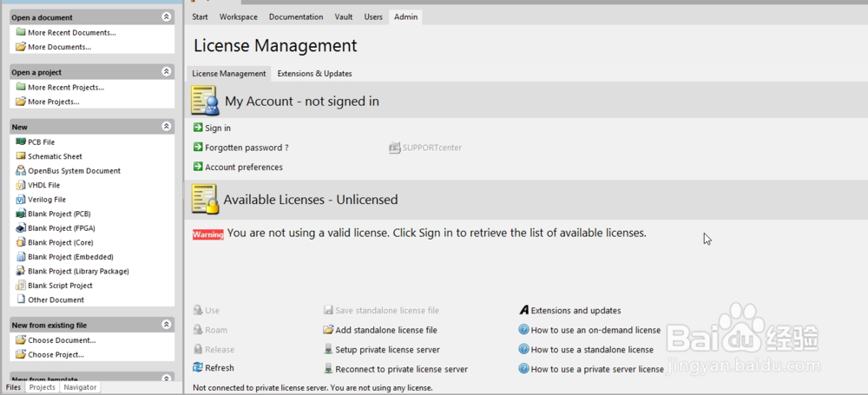Image resolution: width=868 pixels, height=395 pixels.
Task: Click the VHDL File icon
Action: (x=21, y=185)
